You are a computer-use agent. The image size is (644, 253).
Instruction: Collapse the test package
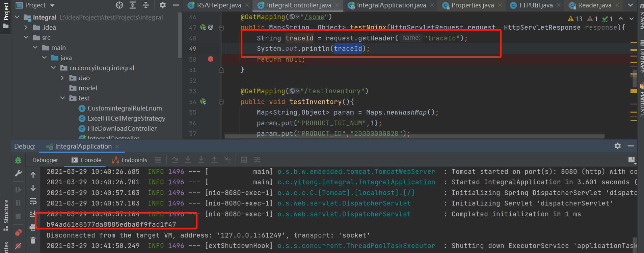coord(62,98)
